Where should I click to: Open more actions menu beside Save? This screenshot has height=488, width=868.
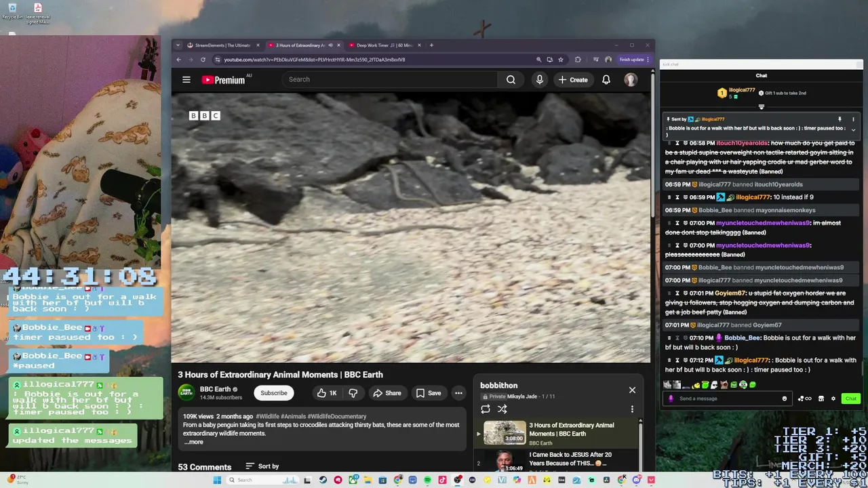click(x=458, y=393)
